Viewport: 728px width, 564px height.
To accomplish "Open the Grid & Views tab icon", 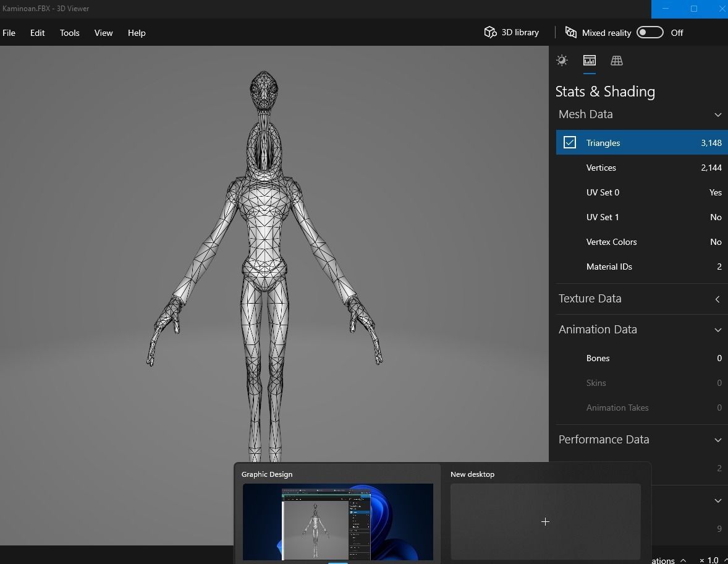I will [x=617, y=61].
